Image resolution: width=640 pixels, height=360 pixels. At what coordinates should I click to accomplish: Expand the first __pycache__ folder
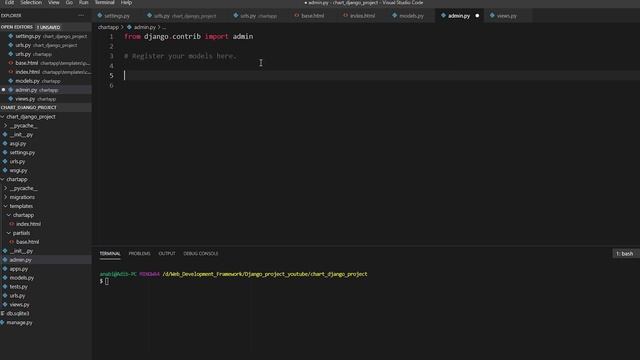24,126
